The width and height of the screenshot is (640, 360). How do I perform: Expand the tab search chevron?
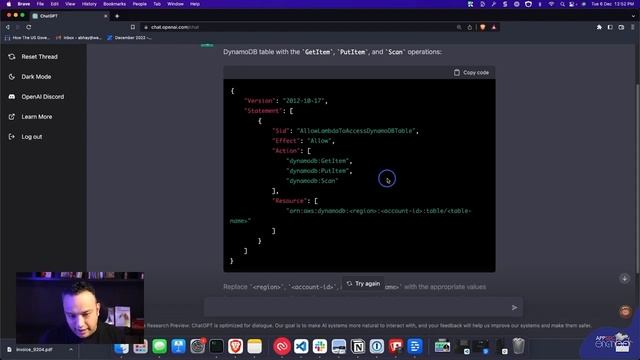pos(633,16)
